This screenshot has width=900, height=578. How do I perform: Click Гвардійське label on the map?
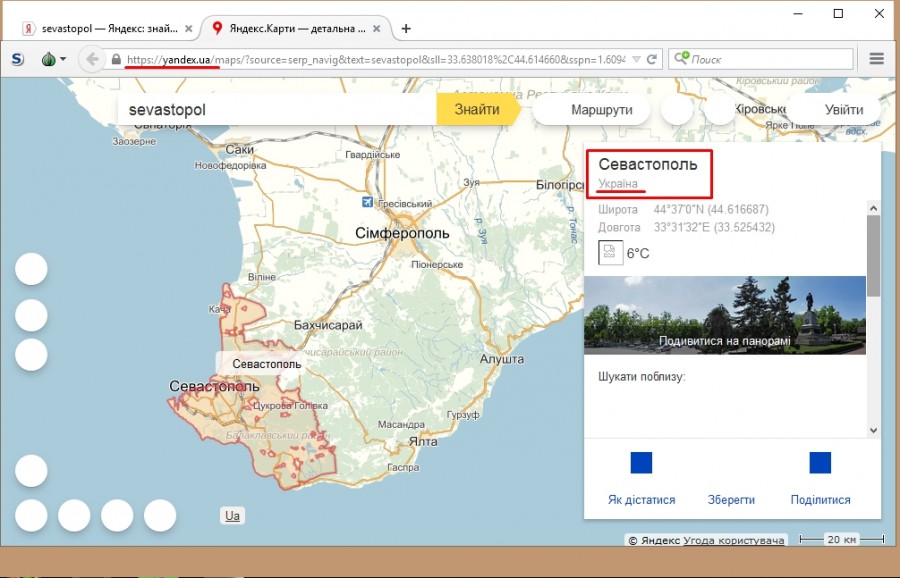click(373, 154)
